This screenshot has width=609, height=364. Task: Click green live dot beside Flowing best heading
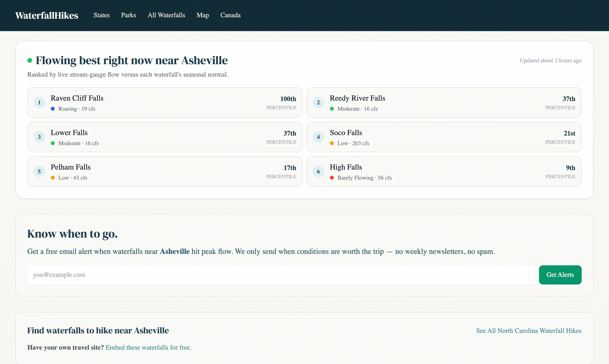click(30, 60)
